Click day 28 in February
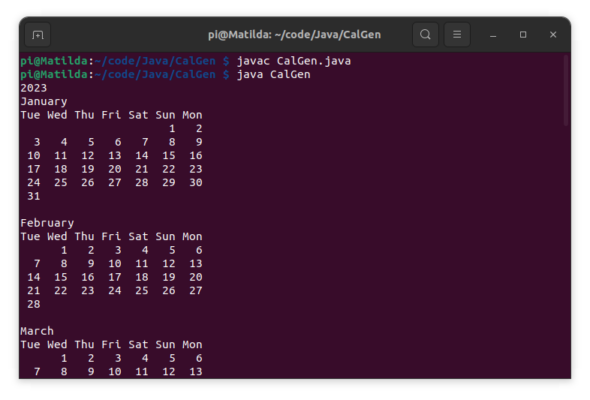 (33, 304)
